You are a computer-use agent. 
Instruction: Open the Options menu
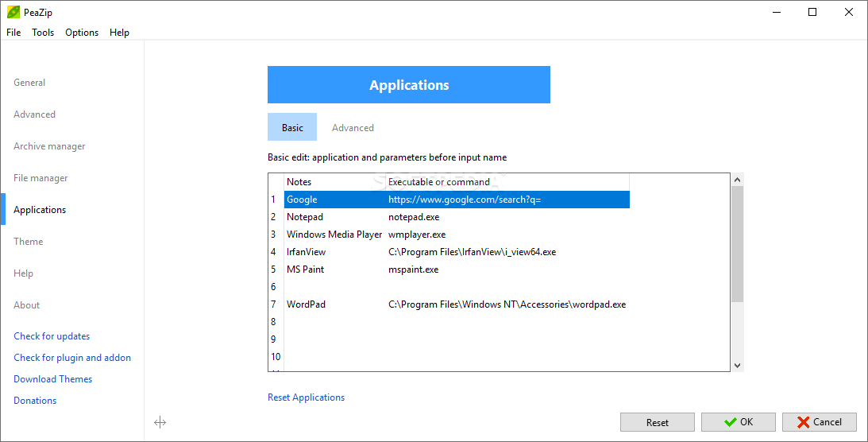click(82, 32)
